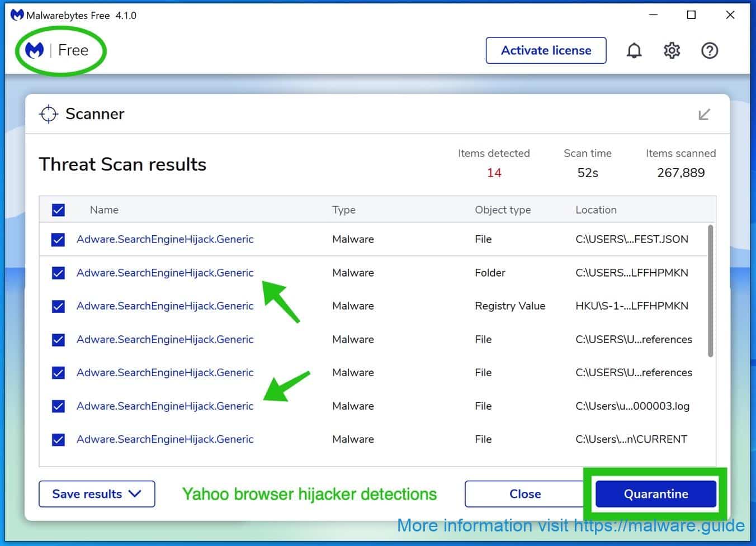
Task: Click location C:\Users\u...000003.log
Action: coord(632,406)
